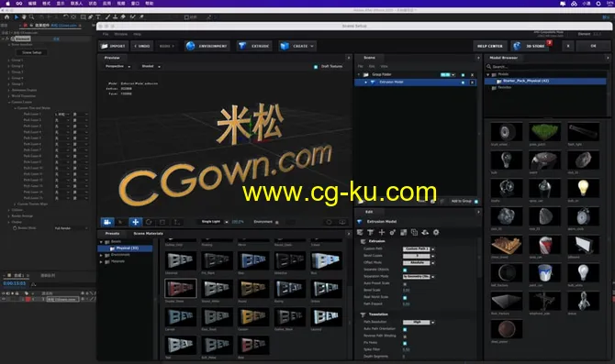
Task: Delete the Extrusion Model with its X
Action: point(472,83)
